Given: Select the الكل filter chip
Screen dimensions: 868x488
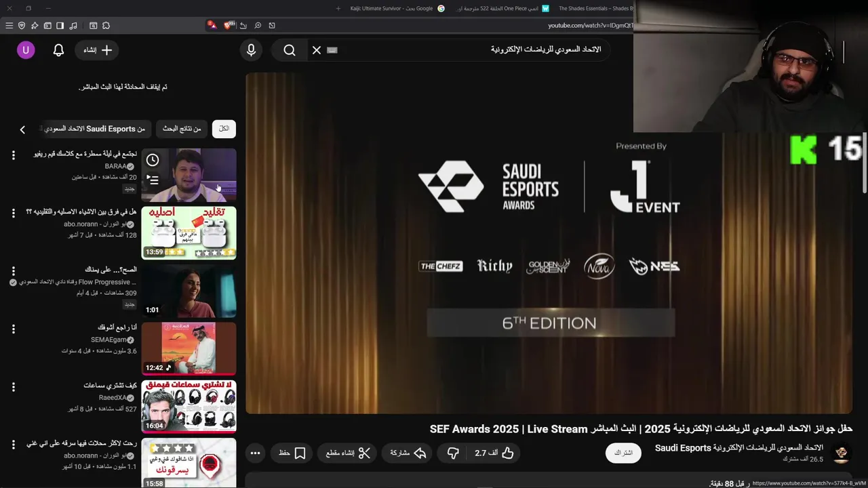Looking at the screenshot, I should pyautogui.click(x=224, y=129).
